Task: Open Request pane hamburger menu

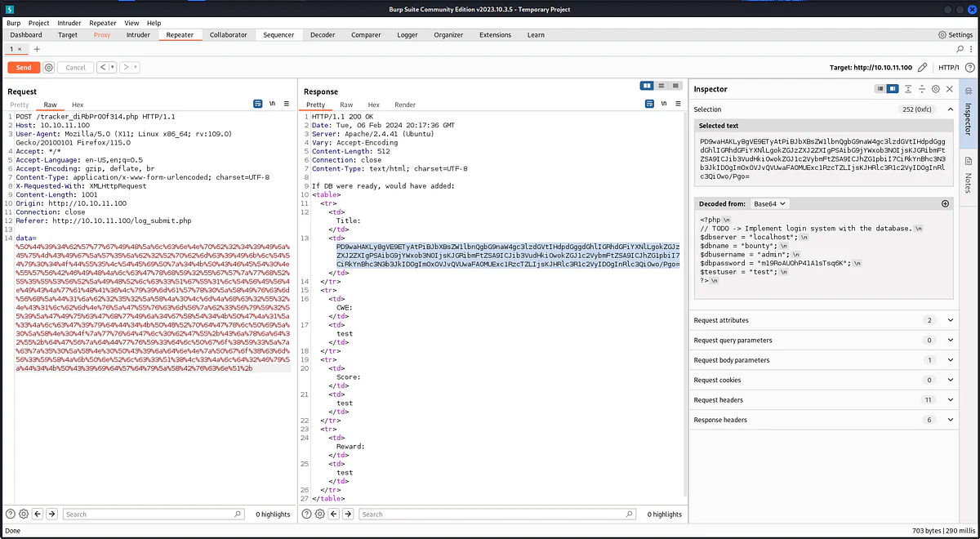Action: (287, 105)
